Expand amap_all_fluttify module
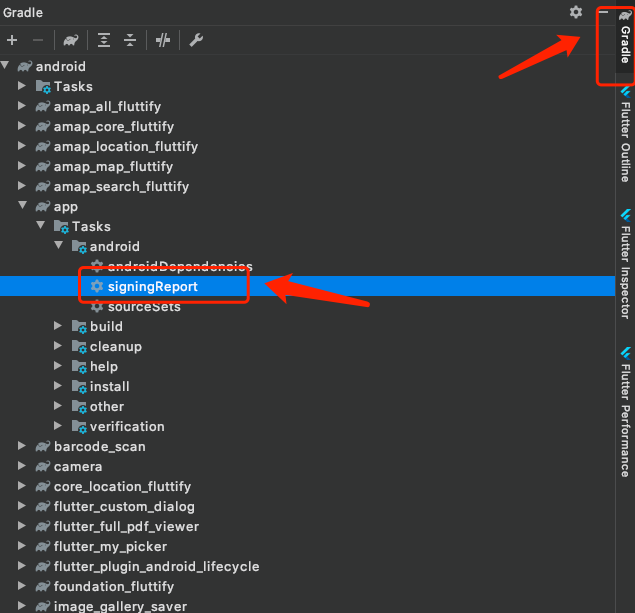Image resolution: width=635 pixels, height=613 pixels. pos(22,106)
